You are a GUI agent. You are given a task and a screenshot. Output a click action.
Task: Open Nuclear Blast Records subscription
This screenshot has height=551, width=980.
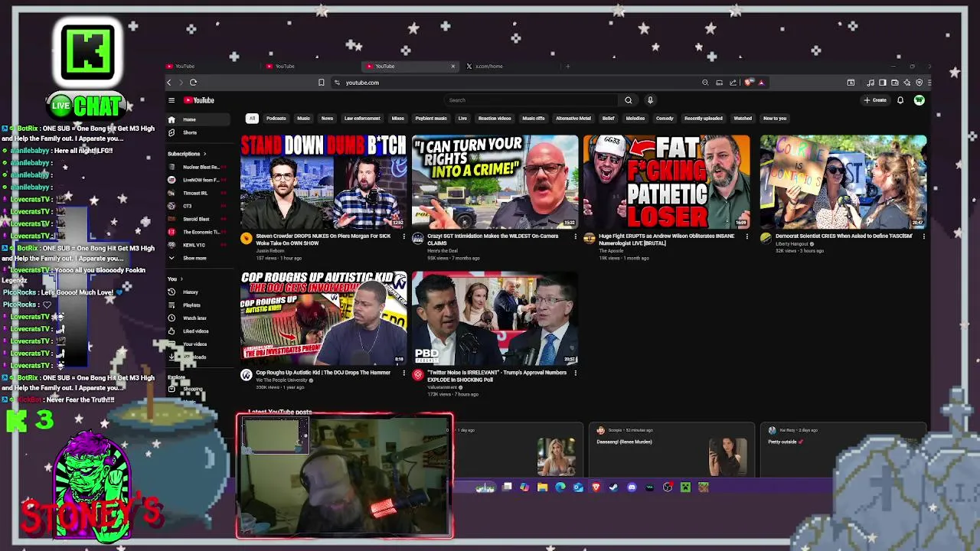[x=198, y=167]
